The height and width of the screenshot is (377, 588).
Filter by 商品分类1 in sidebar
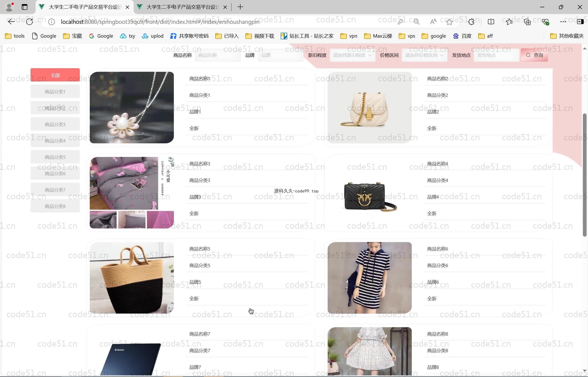(55, 91)
